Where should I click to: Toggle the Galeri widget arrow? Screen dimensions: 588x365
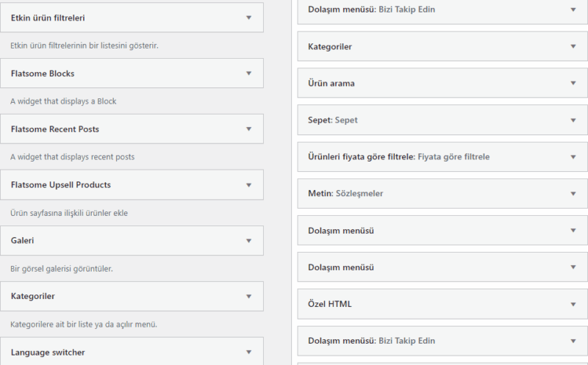249,240
